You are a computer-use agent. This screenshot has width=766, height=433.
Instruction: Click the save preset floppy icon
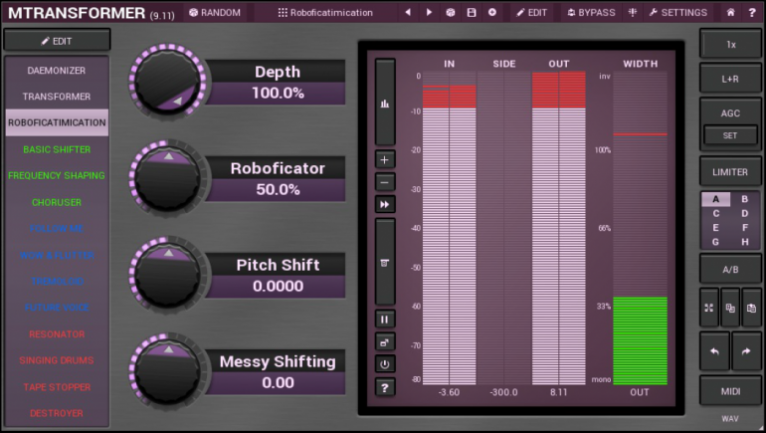(x=471, y=13)
